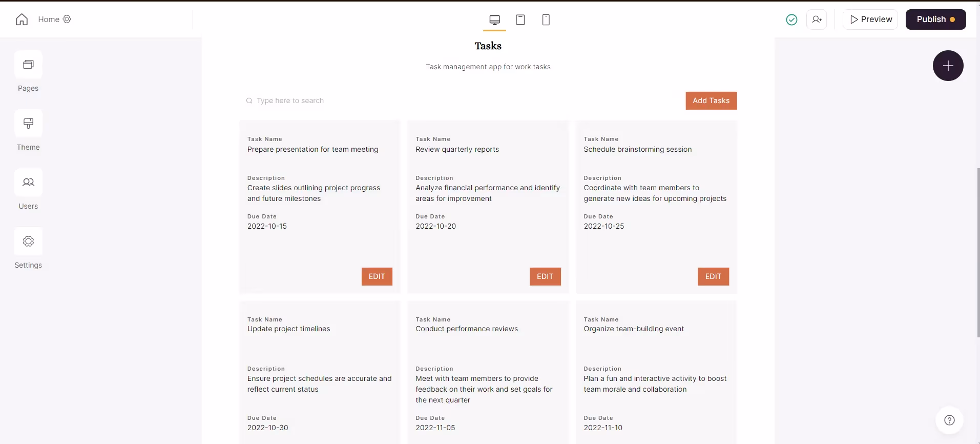This screenshot has width=980, height=444.
Task: Edit the 'Review quarterly reports' task
Action: [545, 276]
